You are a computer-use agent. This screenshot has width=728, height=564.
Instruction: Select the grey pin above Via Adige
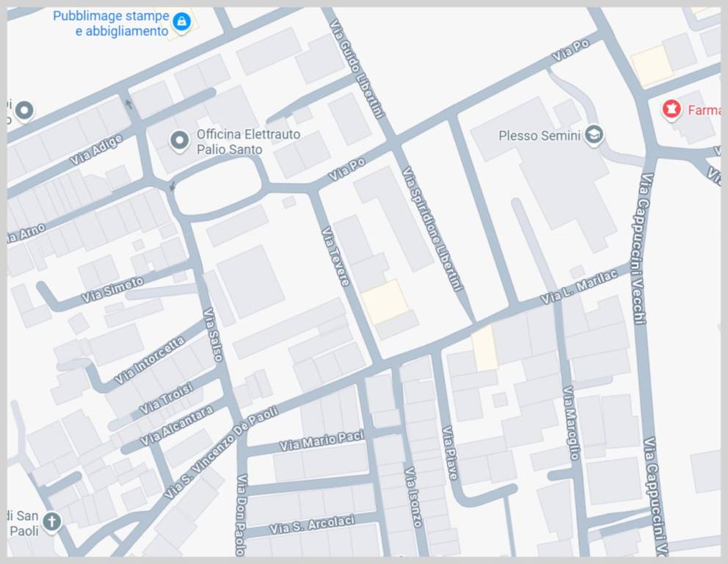[25, 111]
